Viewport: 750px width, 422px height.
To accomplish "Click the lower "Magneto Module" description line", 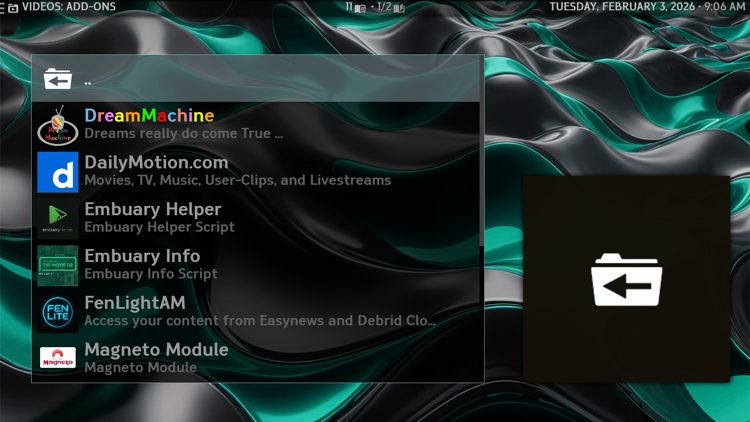I will (x=141, y=367).
